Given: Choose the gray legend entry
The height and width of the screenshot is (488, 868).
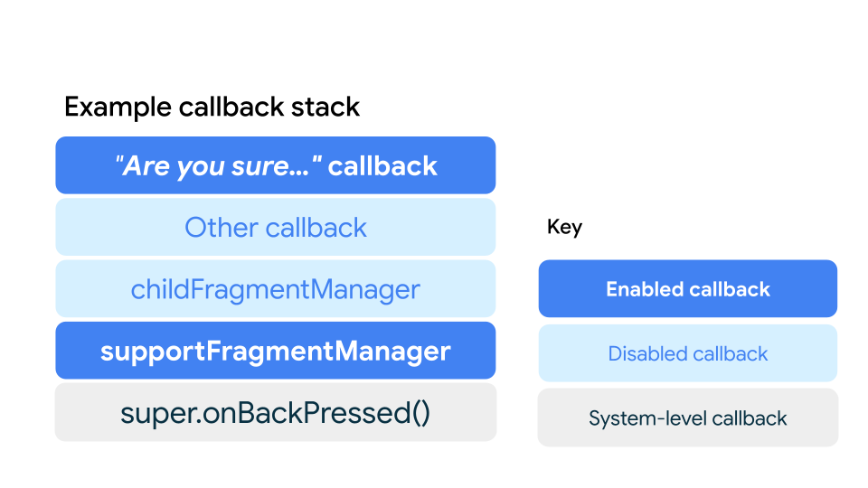Looking at the screenshot, I should [687, 418].
